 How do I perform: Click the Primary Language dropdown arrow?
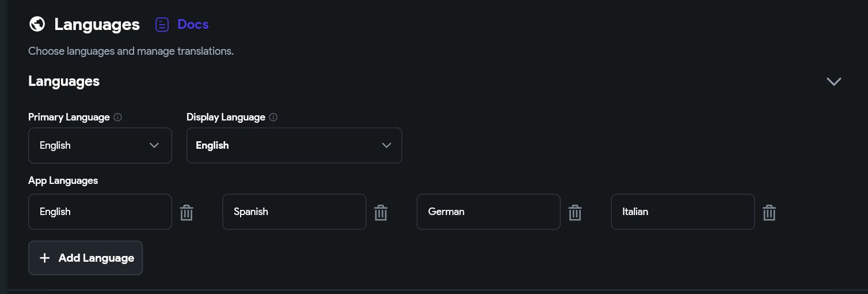coord(154,145)
